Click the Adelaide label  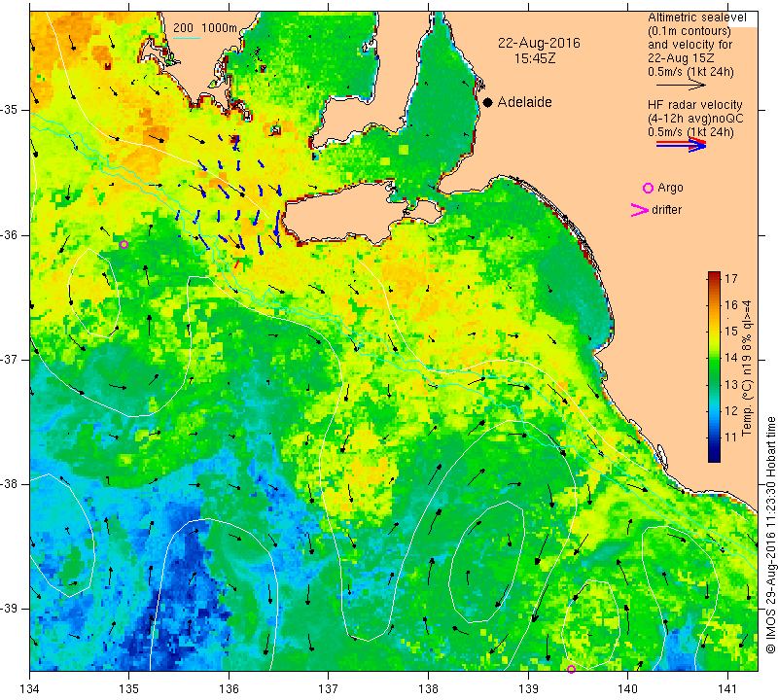pos(524,102)
